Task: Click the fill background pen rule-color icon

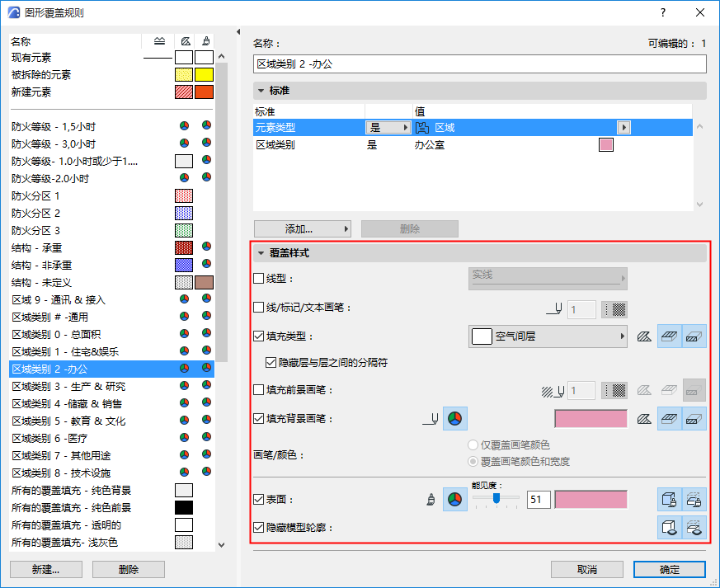Action: [x=454, y=419]
